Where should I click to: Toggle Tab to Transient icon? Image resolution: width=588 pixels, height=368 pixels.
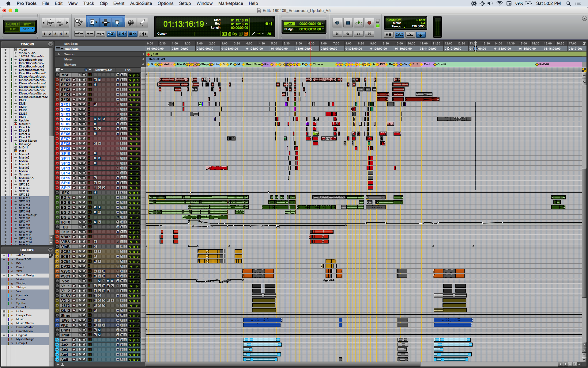pyautogui.click(x=90, y=34)
